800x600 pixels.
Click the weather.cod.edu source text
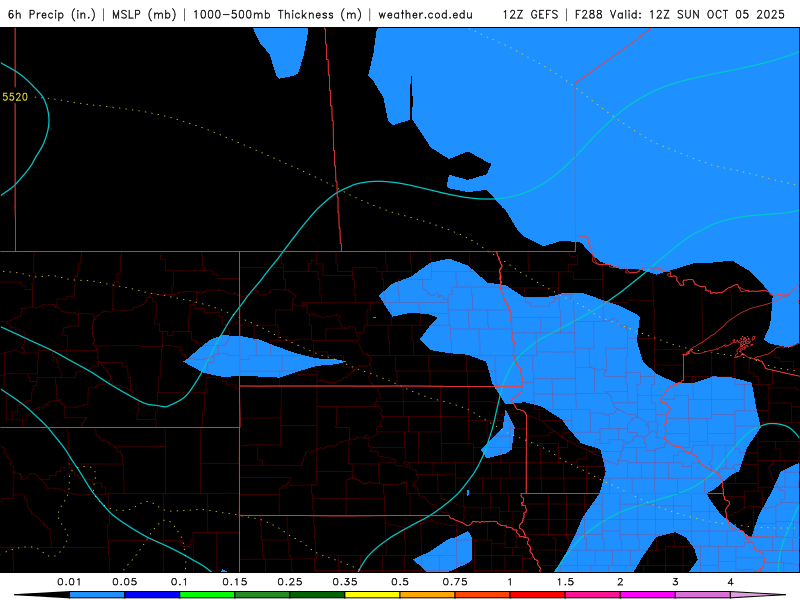click(426, 15)
